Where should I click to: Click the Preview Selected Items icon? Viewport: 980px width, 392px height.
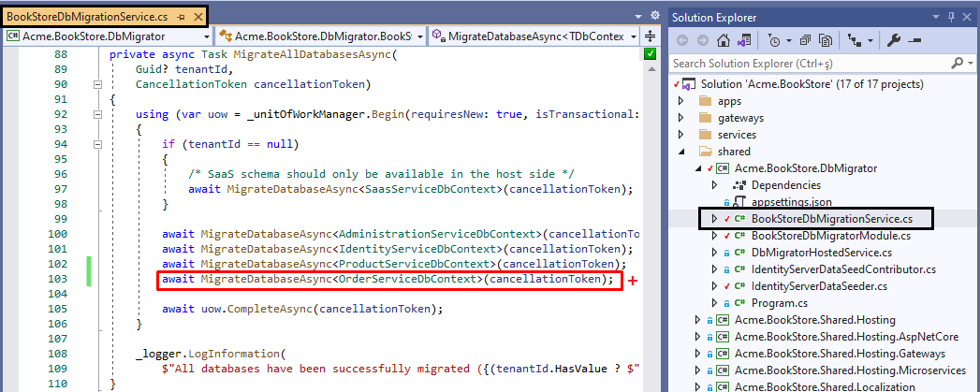(914, 40)
